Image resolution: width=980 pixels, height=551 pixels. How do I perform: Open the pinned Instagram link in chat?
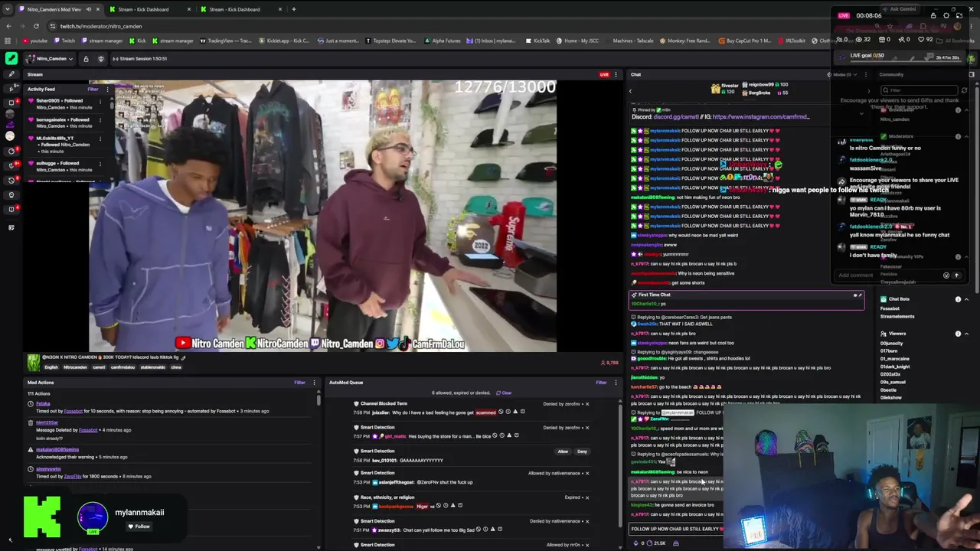(761, 117)
